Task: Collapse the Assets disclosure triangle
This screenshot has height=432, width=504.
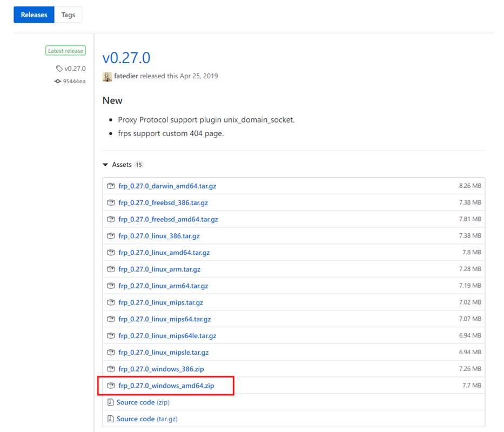Action: 105,165
